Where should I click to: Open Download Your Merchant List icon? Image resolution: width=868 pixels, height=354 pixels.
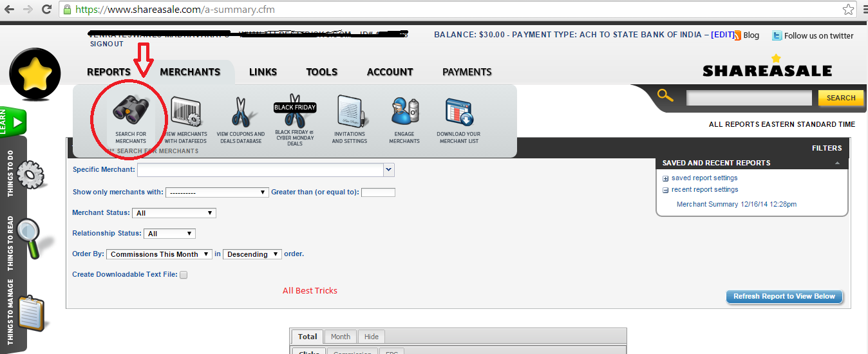(459, 112)
